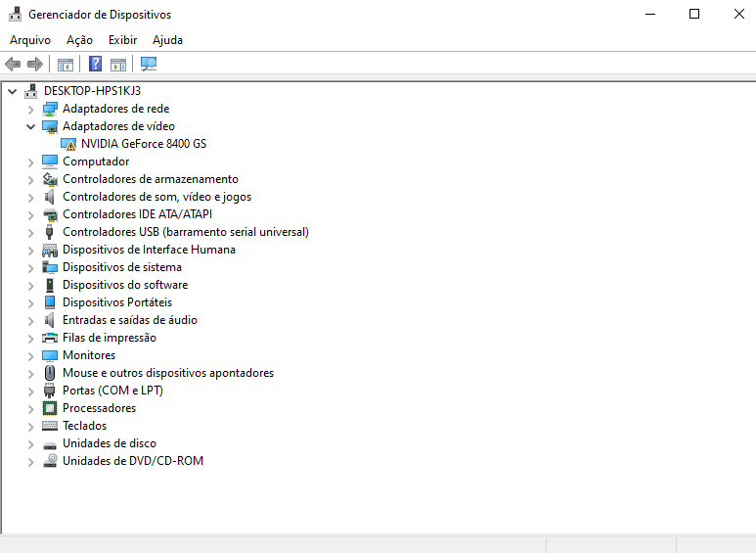This screenshot has width=756, height=553.
Task: Expand Dispositivos de sistema
Action: 31,268
